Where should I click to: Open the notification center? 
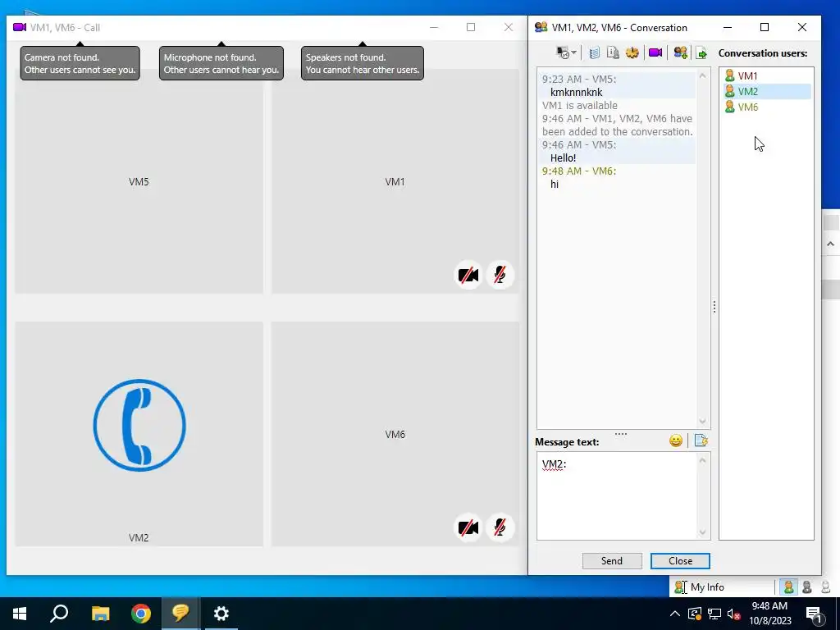[815, 614]
